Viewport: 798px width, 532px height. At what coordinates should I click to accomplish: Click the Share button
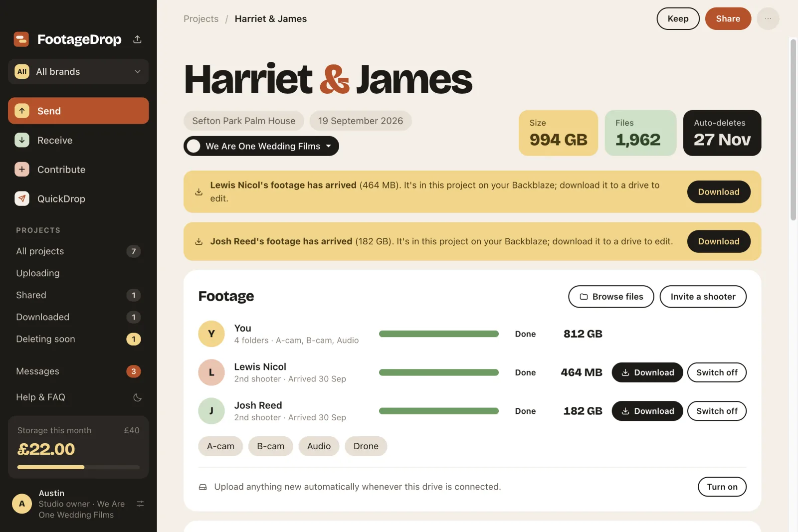click(728, 18)
